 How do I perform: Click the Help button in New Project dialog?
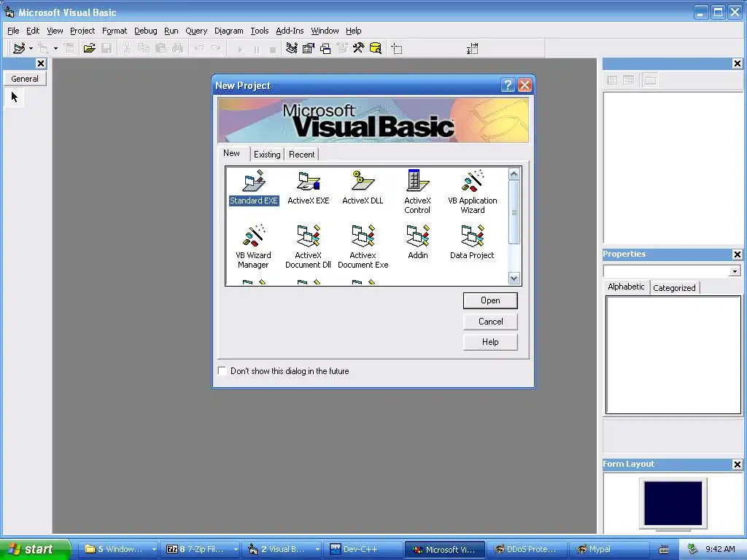490,342
